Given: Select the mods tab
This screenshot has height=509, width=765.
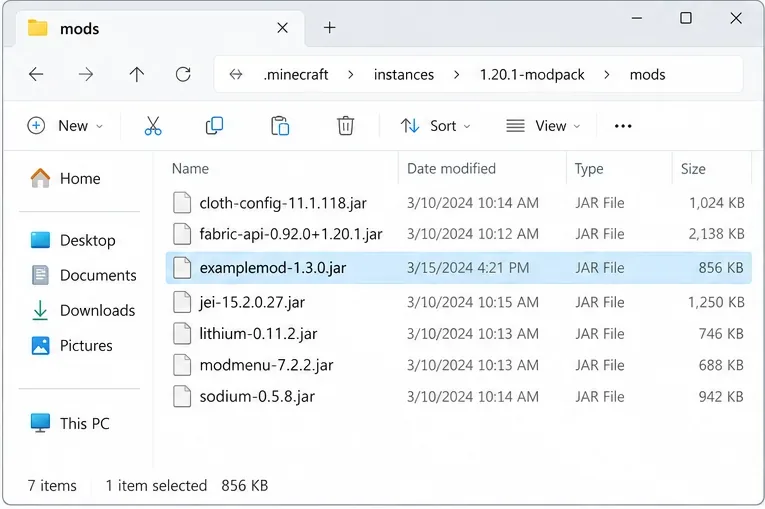Looking at the screenshot, I should (160, 28).
